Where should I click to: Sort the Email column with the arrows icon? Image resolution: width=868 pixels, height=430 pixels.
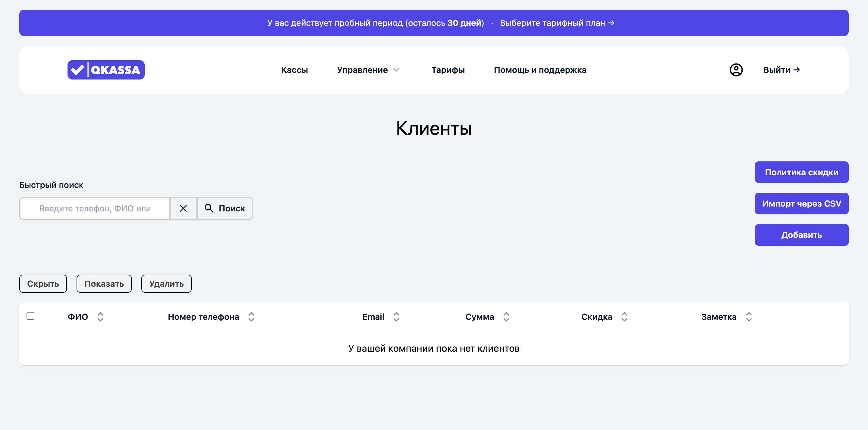pos(396,317)
